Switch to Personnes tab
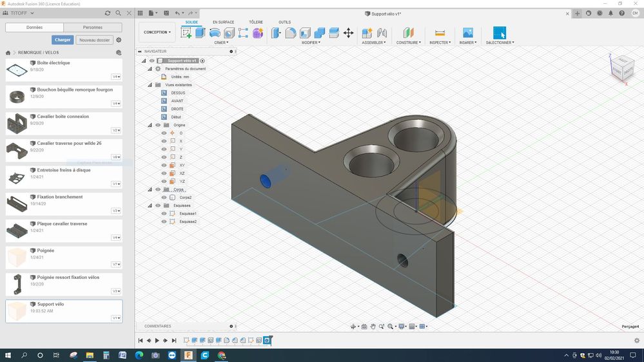Viewport: 644px width, 362px height. click(x=93, y=28)
